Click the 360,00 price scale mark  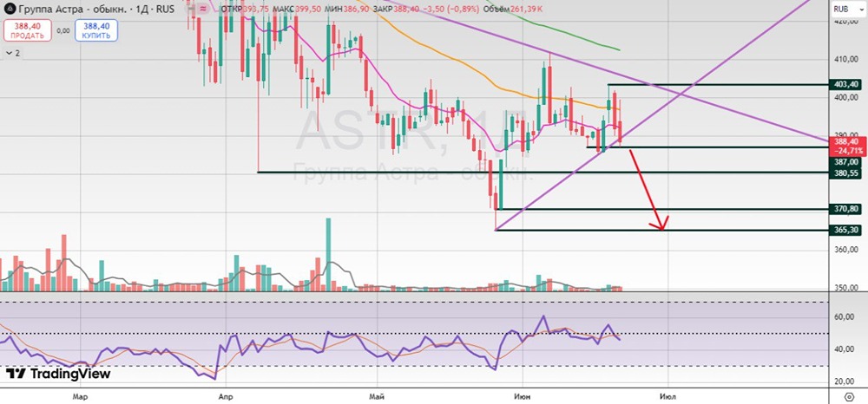tap(847, 250)
